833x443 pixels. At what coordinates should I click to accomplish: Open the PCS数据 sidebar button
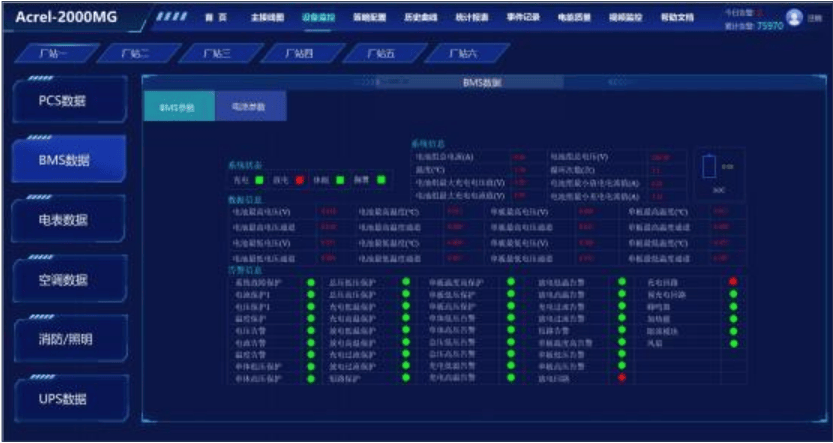tap(70, 101)
